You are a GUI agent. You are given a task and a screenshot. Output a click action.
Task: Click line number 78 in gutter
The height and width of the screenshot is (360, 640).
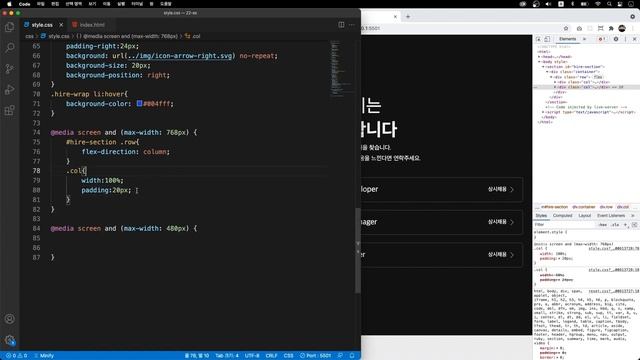click(x=36, y=171)
